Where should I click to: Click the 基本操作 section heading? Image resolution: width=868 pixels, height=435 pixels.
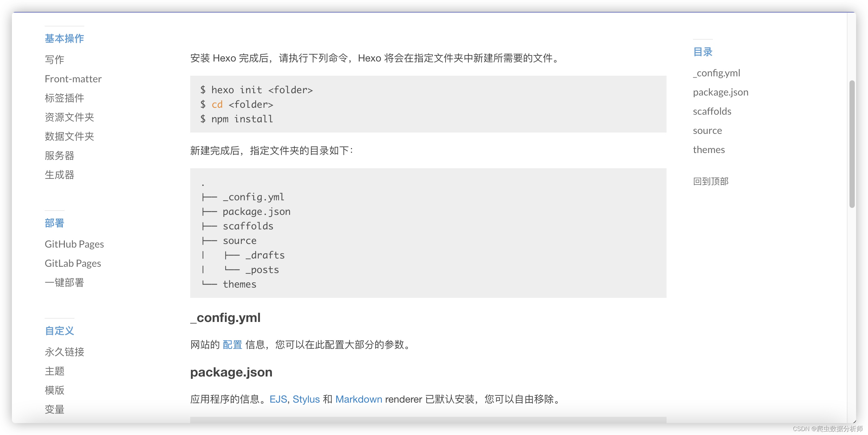65,38
